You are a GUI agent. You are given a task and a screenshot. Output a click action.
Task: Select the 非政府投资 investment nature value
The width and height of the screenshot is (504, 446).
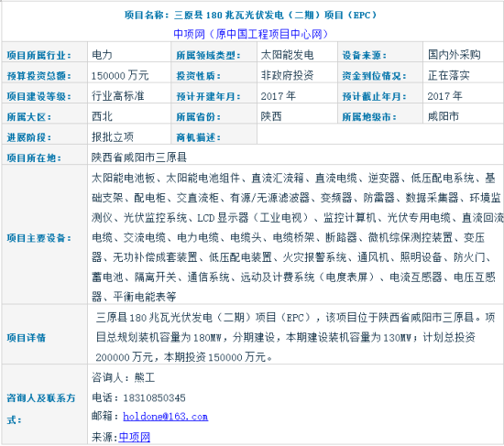(x=287, y=75)
